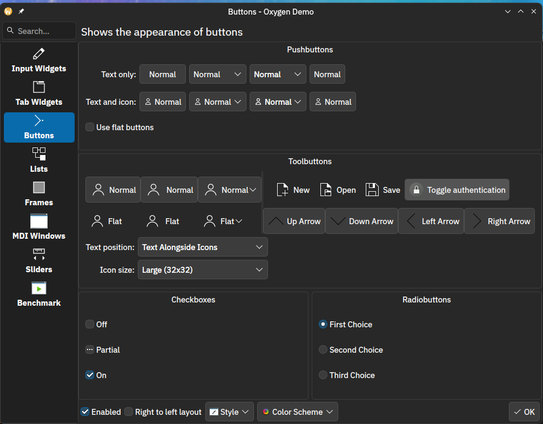
Task: Open the Normal toolbutton with dropdown arrow
Action: pyautogui.click(x=230, y=190)
